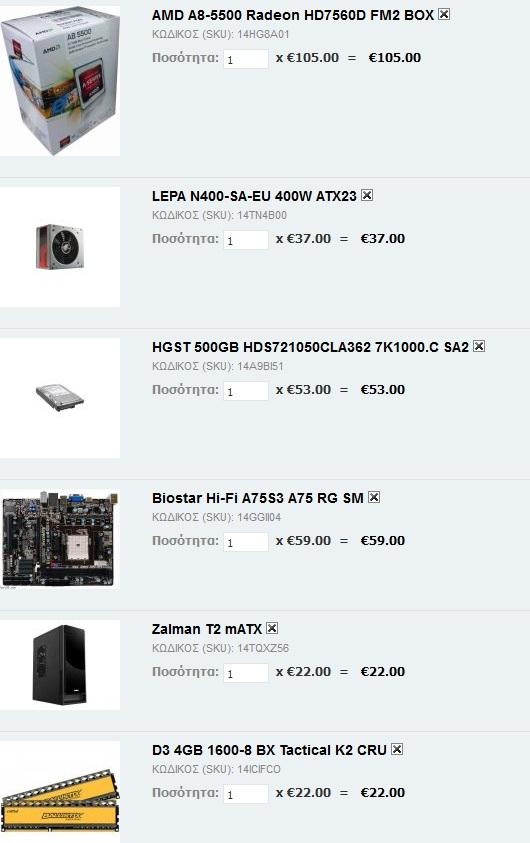Open Biostar motherboard product picture
Viewport: 530px width, 843px height.
pos(60,539)
